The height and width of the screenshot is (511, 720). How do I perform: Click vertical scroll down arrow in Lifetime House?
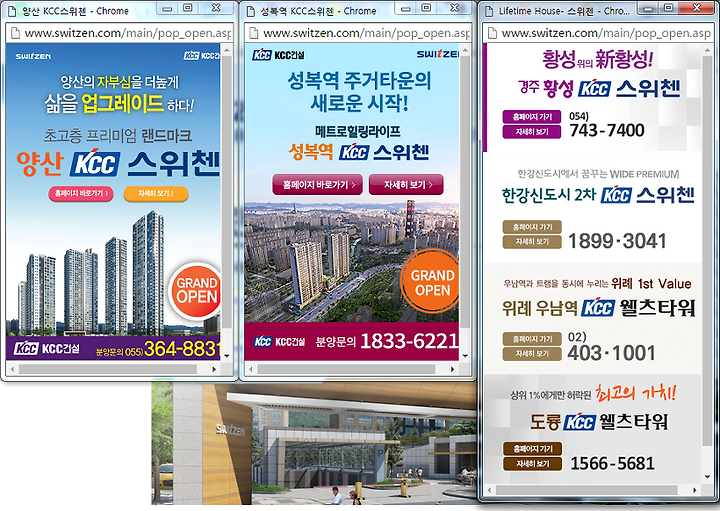coord(708,477)
